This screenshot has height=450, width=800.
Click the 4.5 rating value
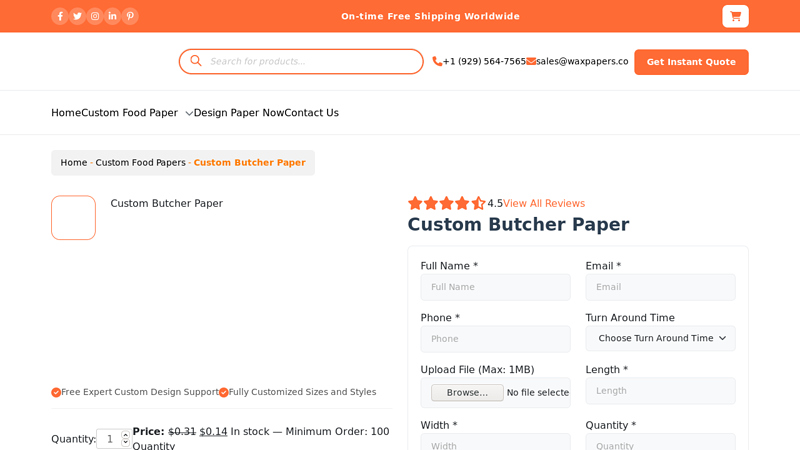pyautogui.click(x=495, y=204)
